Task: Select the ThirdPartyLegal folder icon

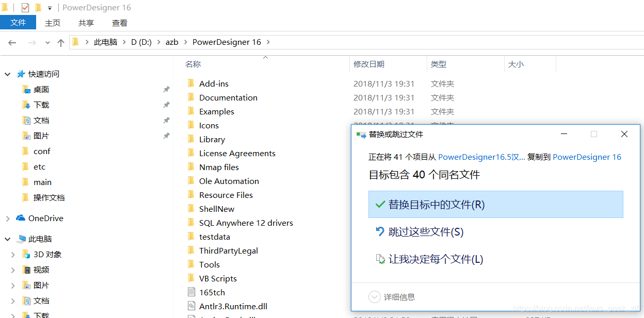Action: [x=191, y=250]
